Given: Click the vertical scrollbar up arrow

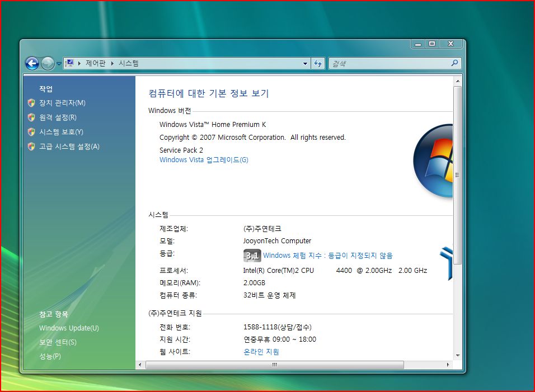Looking at the screenshot, I should click(458, 81).
